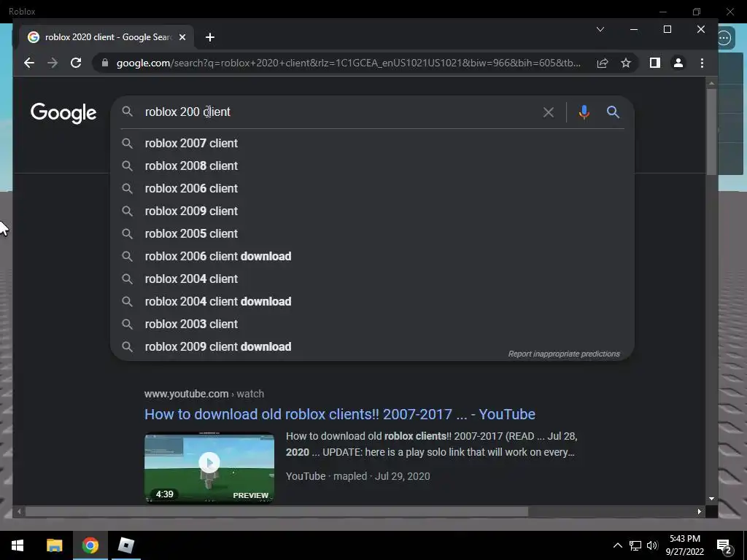Select the roblox 2020 client tab
Screen dimensions: 747x560
point(107,37)
